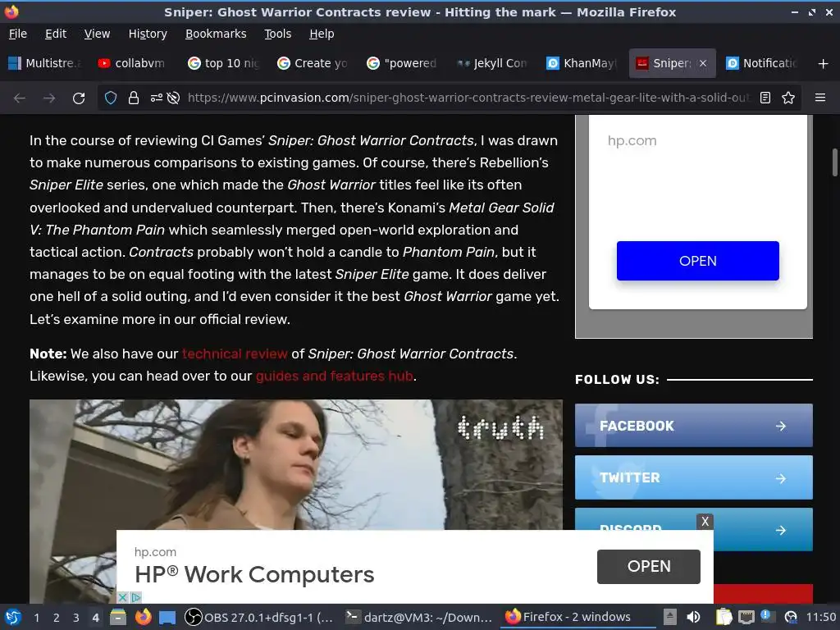Screen dimensions: 840x630
Task: Open a new tab with plus button
Action: pyautogui.click(x=824, y=64)
